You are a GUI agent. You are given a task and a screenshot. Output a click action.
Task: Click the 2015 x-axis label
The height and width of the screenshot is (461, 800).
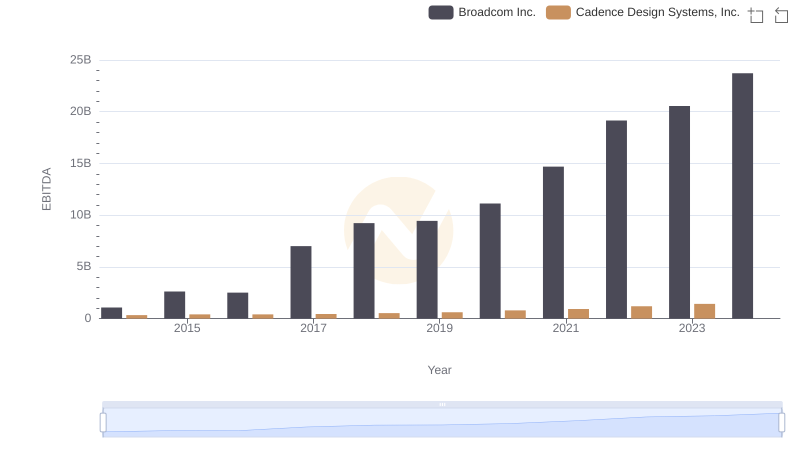187,328
